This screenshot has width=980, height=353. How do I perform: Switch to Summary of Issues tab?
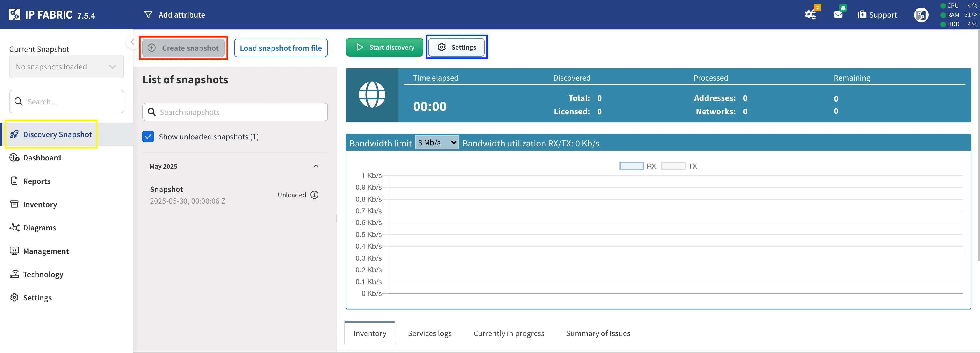tap(598, 333)
